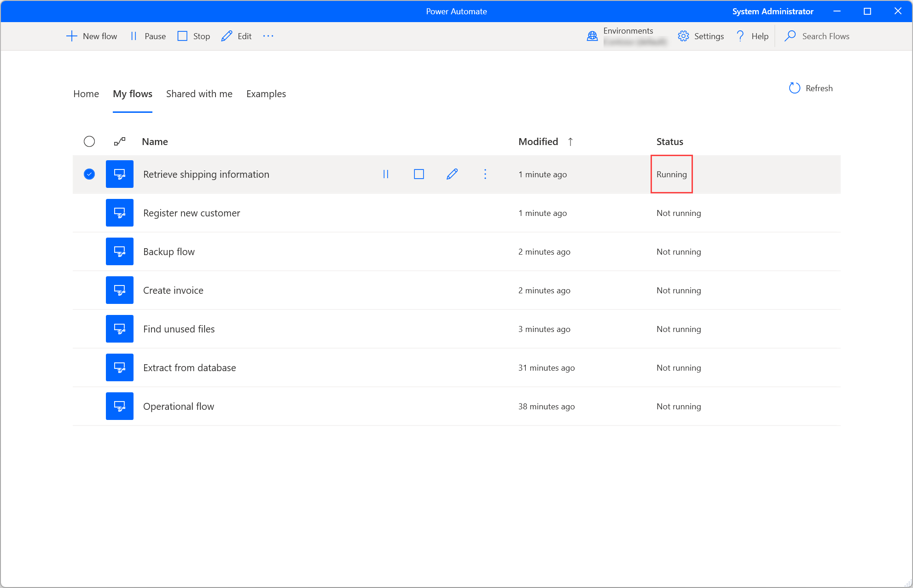Click the Edit pencil icon for Retrieve shipping information
Viewport: 913px width, 588px height.
[452, 174]
